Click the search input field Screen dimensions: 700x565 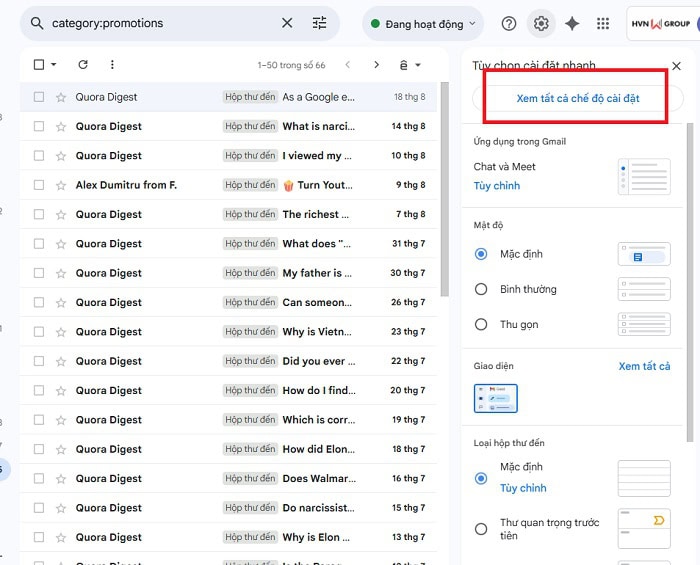click(x=162, y=23)
